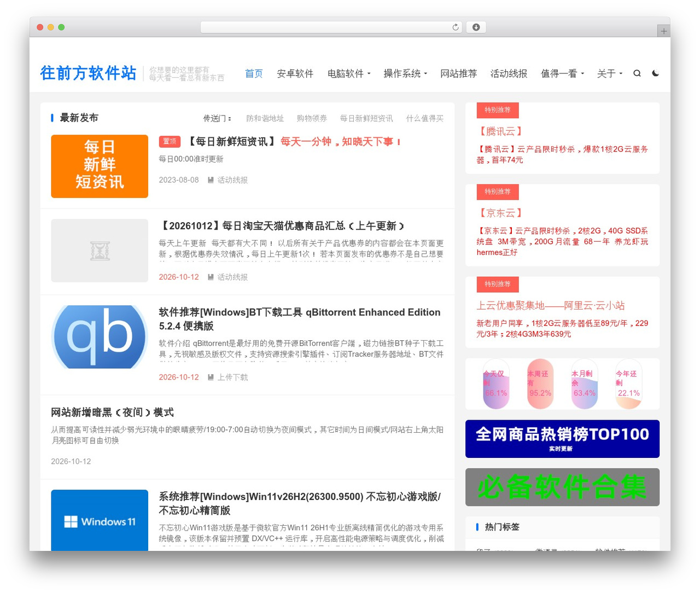Click the orange 每日新鲜短资讯 thumbnail

[100, 166]
